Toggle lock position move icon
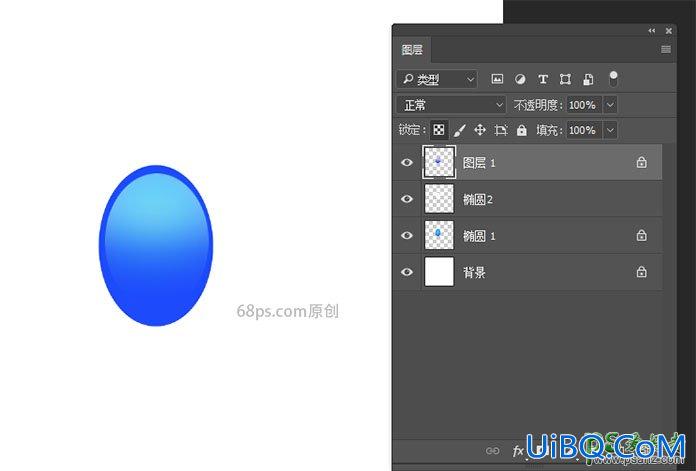This screenshot has width=696, height=471. [x=480, y=130]
